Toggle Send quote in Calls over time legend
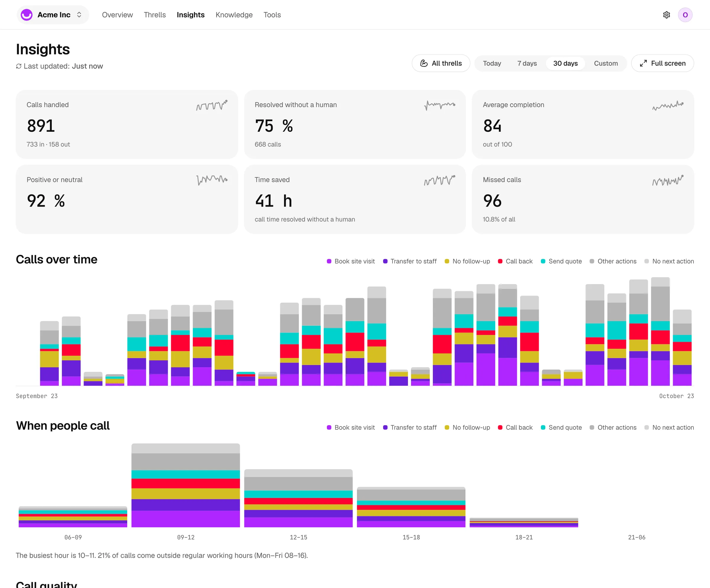This screenshot has height=588, width=710. coord(561,261)
